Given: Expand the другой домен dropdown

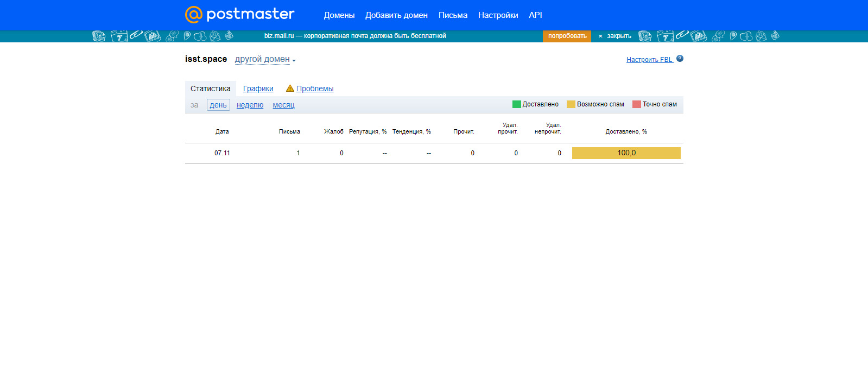Looking at the screenshot, I should (265, 59).
